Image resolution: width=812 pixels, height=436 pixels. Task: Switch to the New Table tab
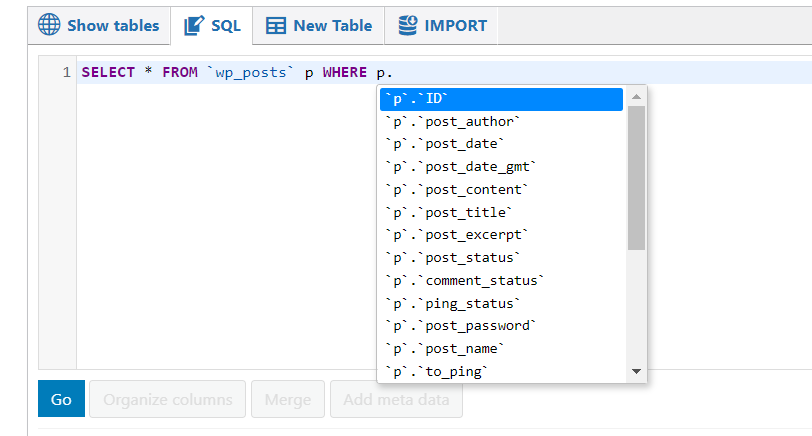coord(318,25)
